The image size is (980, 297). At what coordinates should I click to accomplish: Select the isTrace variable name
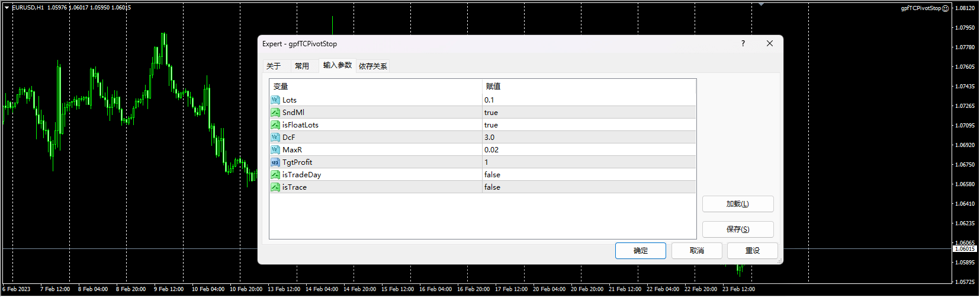click(x=294, y=187)
